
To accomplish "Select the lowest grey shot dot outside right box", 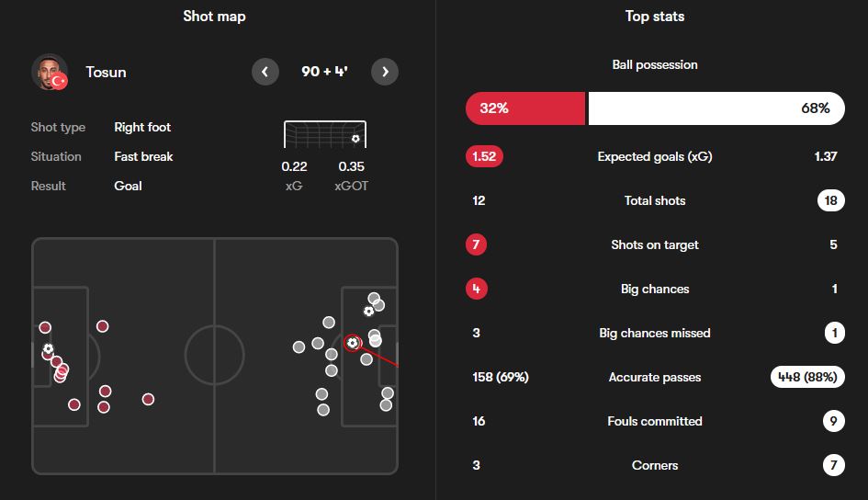I will tap(323, 410).
